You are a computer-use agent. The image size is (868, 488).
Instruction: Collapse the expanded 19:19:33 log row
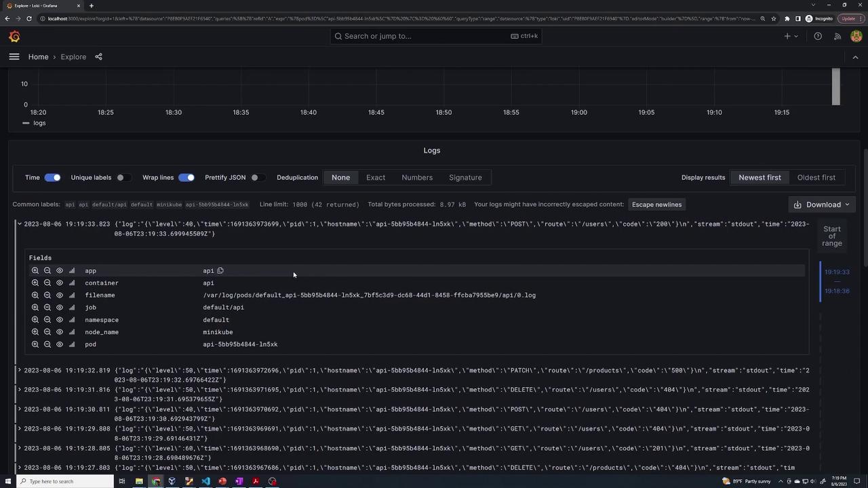click(19, 224)
